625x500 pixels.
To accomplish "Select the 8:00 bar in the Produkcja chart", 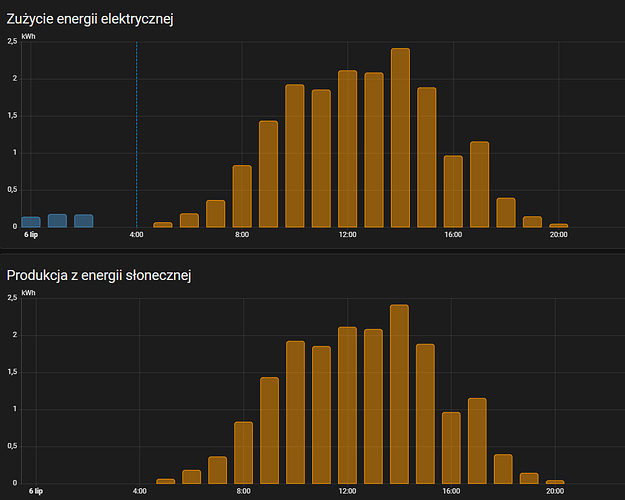I will (244, 453).
